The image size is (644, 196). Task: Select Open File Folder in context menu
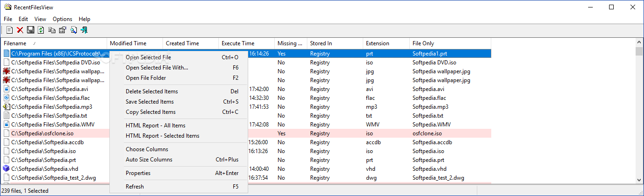[x=178, y=78]
